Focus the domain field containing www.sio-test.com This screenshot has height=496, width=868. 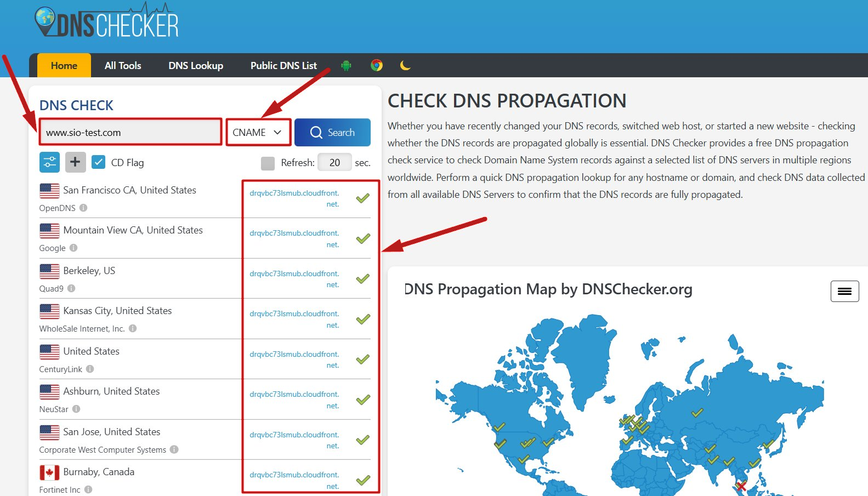131,132
